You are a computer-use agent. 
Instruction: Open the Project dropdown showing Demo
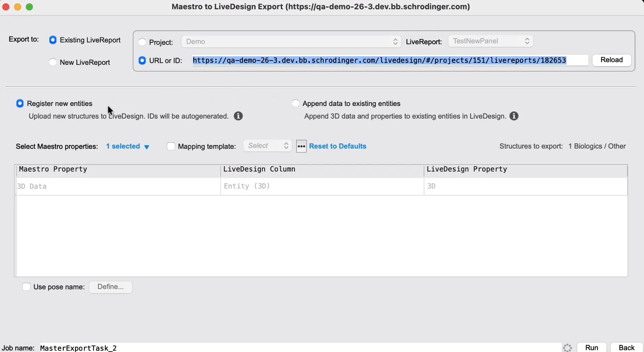pyautogui.click(x=291, y=42)
